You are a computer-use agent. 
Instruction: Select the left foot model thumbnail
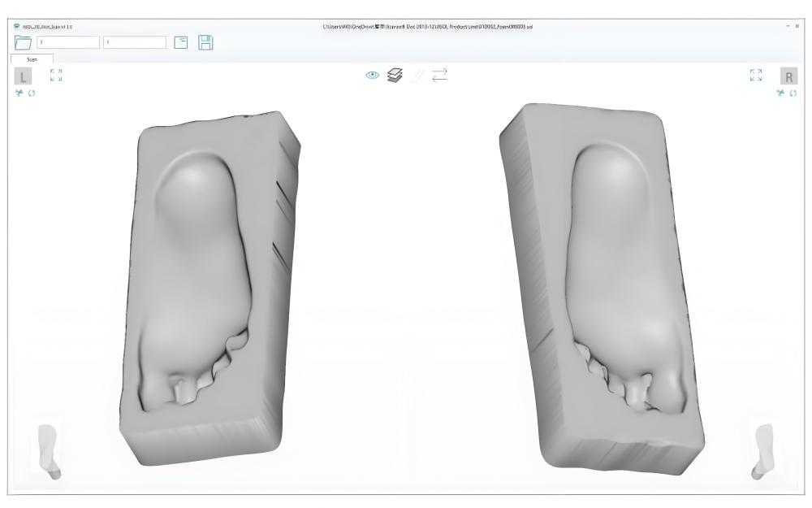click(x=50, y=451)
